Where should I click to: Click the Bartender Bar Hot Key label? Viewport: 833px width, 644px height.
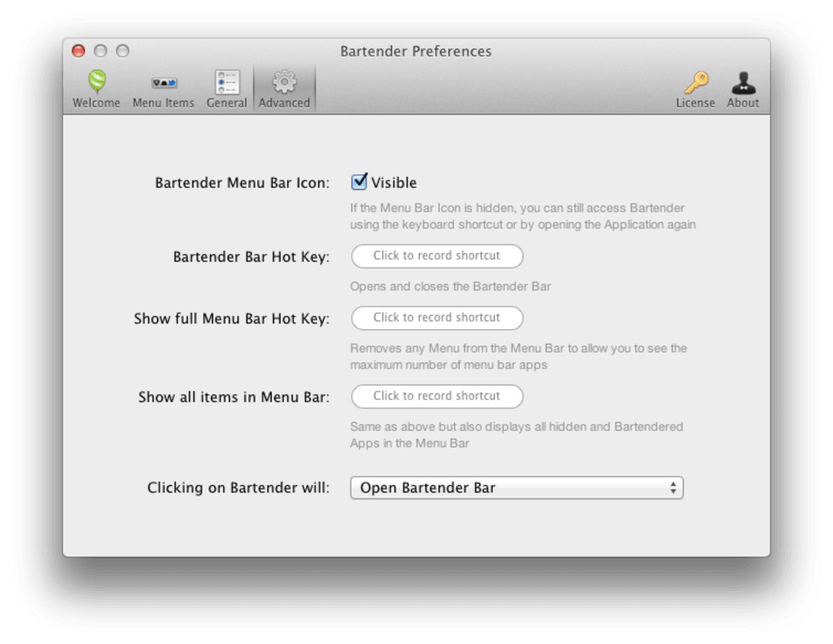pos(252,257)
